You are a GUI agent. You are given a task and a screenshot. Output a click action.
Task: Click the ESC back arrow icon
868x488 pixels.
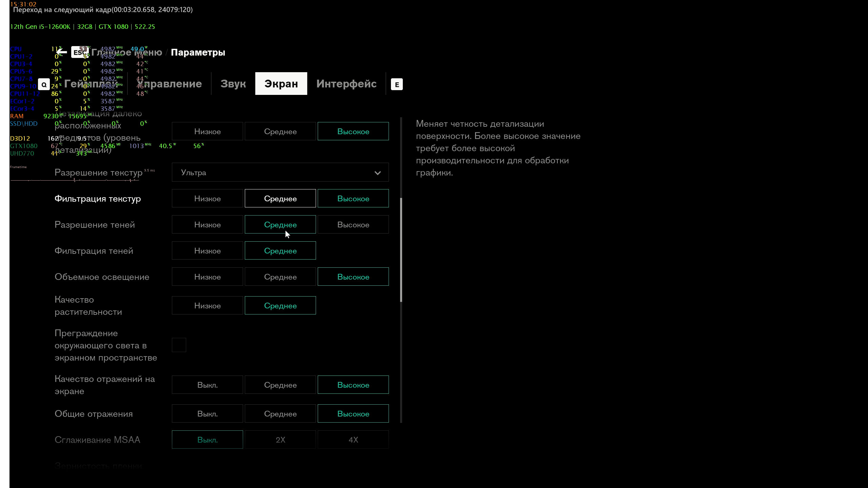(62, 52)
